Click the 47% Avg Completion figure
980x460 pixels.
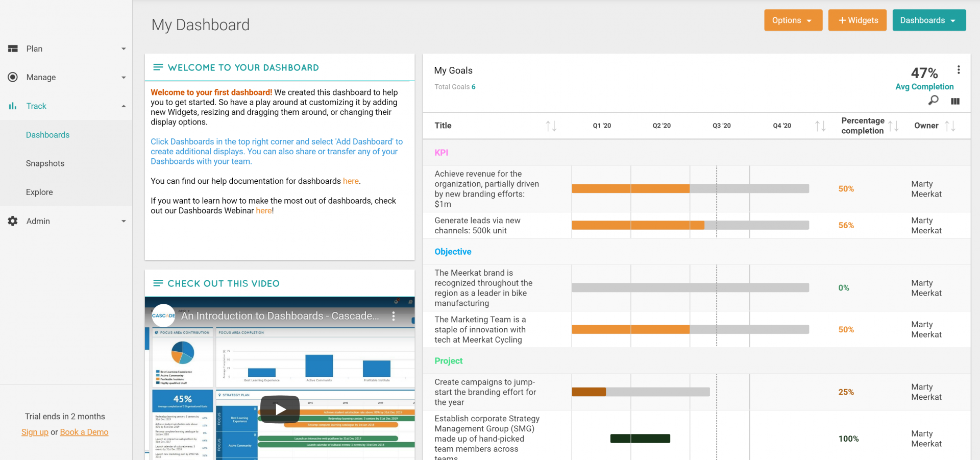(924, 73)
